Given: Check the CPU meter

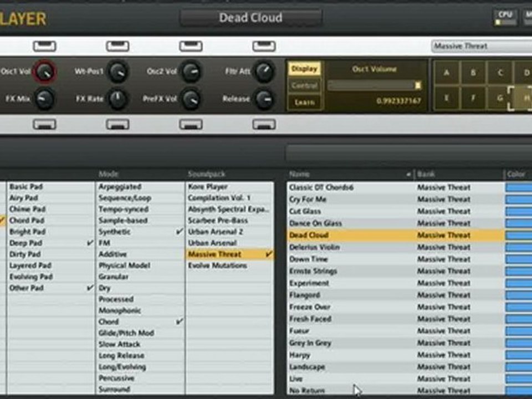Looking at the screenshot, I should pyautogui.click(x=505, y=18).
